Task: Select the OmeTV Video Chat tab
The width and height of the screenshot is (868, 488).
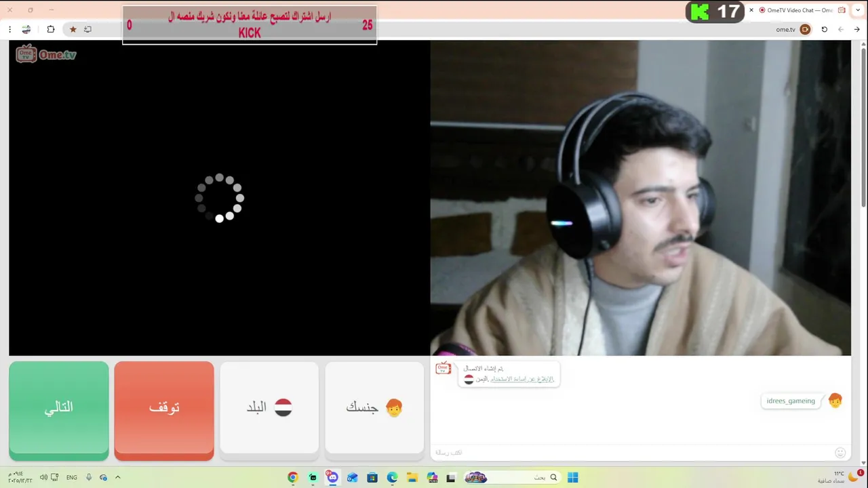Action: click(799, 10)
